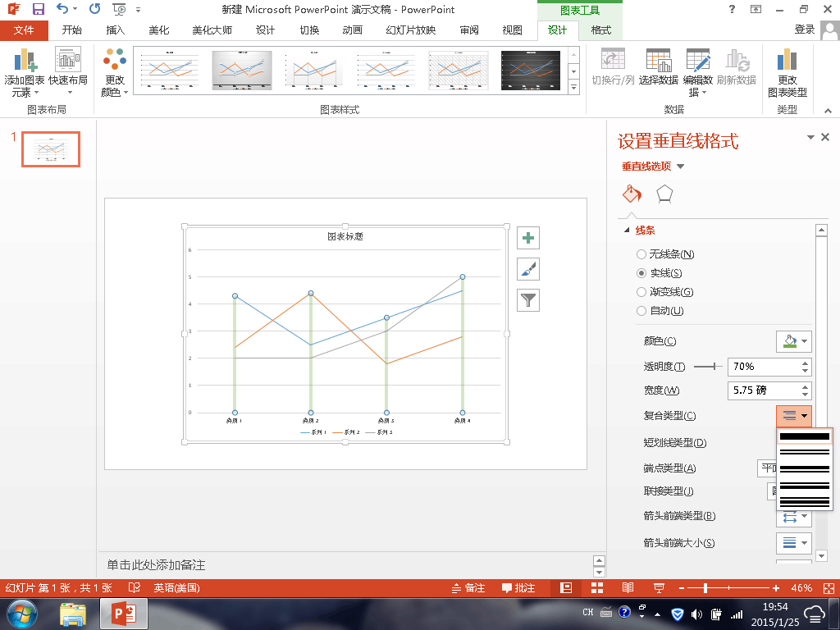The width and height of the screenshot is (840, 630).
Task: Select slide 1 thumbnail
Action: (51, 149)
